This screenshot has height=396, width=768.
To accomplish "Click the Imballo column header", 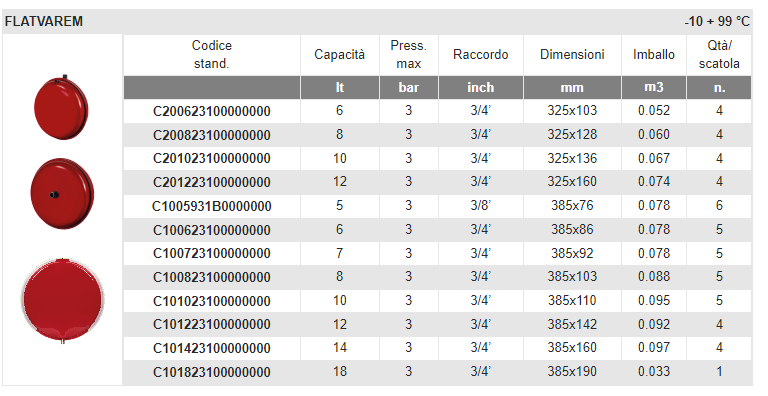I will point(653,54).
